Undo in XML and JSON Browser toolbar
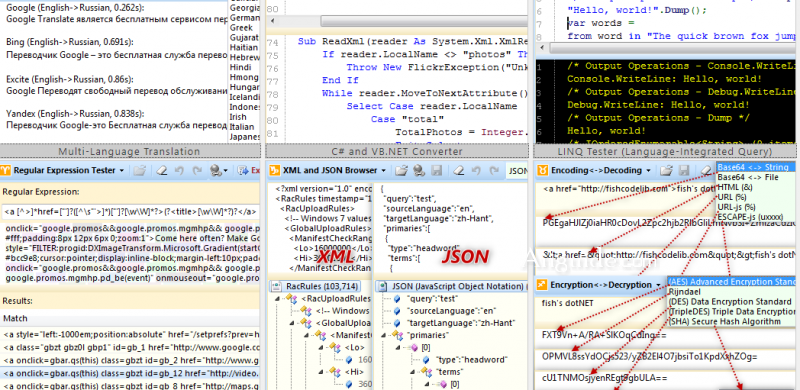Screen dimensions: 800x390 pos(476,170)
